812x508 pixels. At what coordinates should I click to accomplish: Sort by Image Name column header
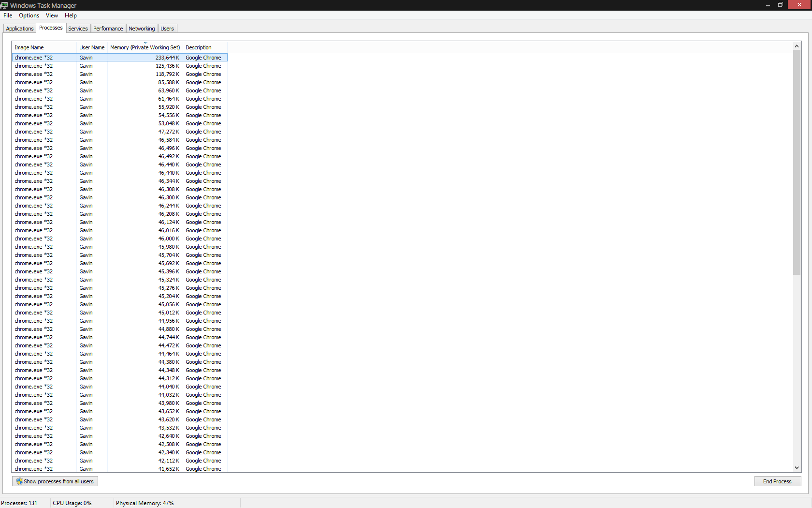(x=44, y=47)
